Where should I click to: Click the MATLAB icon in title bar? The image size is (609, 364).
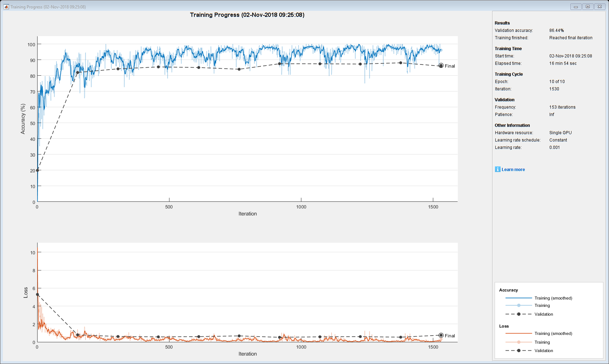[x=6, y=7]
